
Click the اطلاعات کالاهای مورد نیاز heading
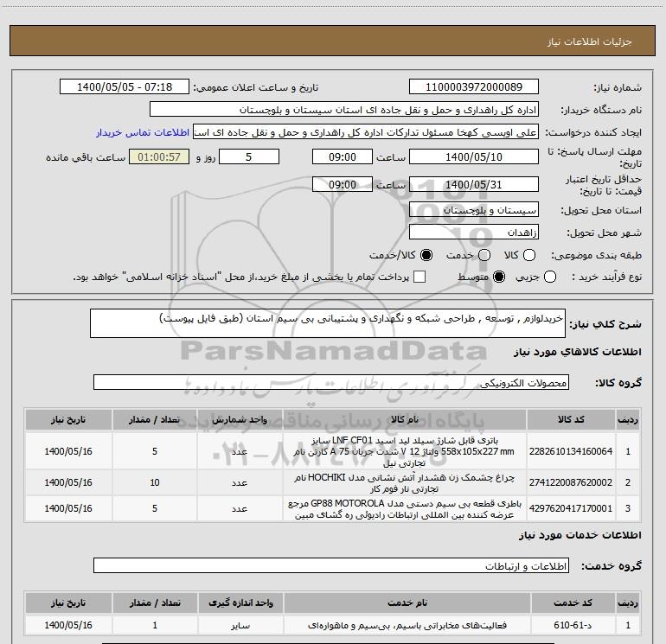pos(578,352)
